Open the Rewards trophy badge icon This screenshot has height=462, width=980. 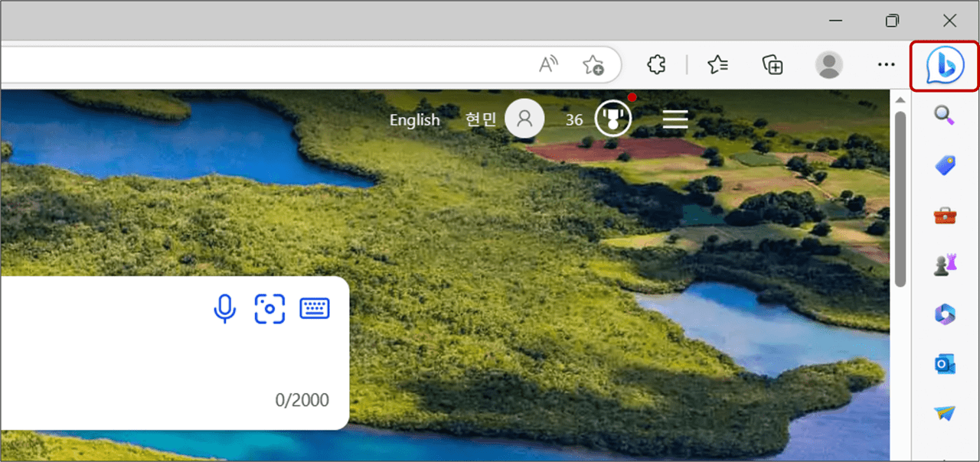[x=614, y=118]
